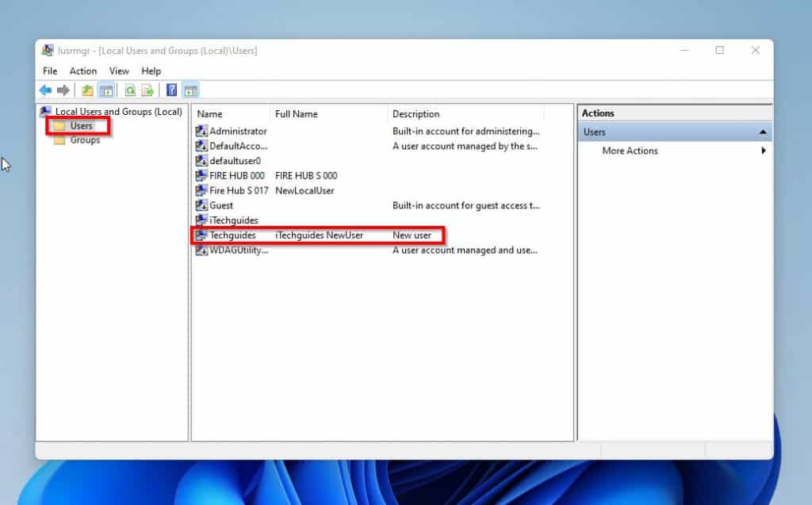Select the Techguides account name
The width and height of the screenshot is (812, 505).
(232, 235)
